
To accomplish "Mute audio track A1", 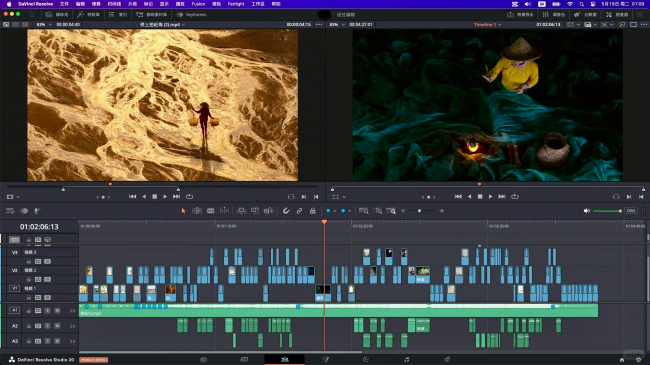I will point(57,311).
